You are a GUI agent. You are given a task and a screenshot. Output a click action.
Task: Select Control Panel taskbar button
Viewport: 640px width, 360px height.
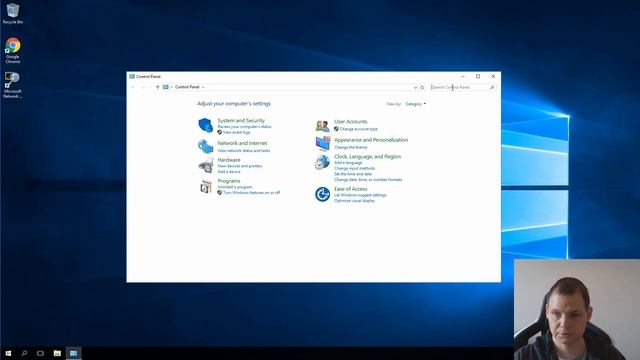pyautogui.click(x=73, y=353)
